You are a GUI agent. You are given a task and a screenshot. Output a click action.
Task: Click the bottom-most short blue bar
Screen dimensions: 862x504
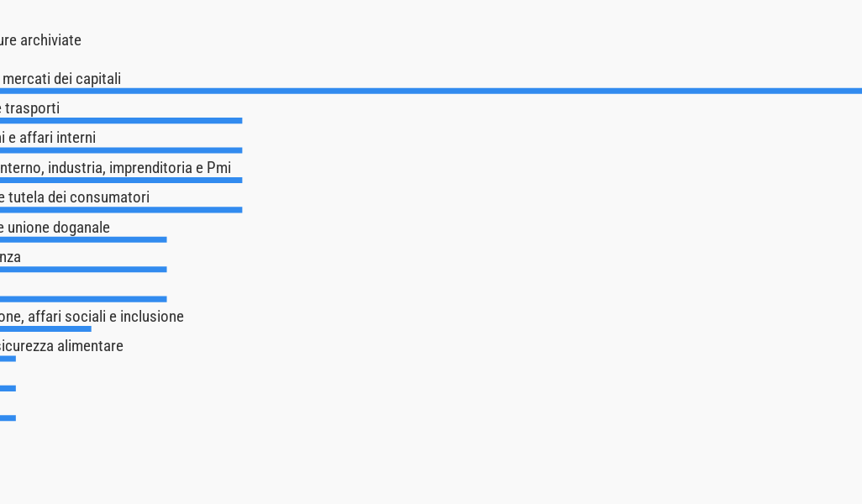(8, 417)
